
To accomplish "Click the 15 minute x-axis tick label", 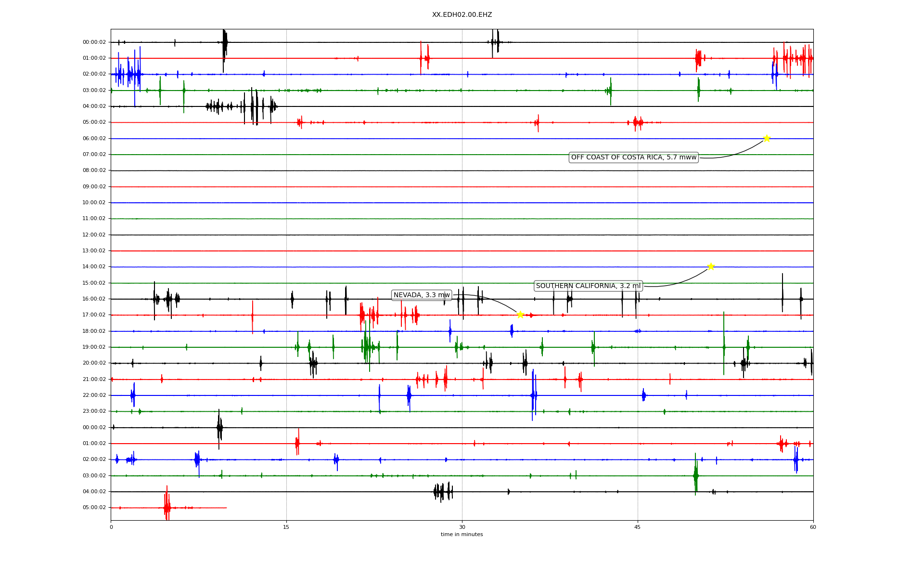I will click(286, 527).
